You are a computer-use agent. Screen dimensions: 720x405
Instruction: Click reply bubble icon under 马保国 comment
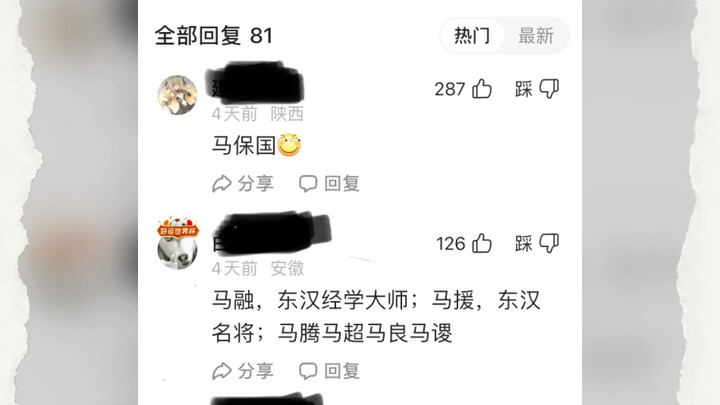click(308, 184)
